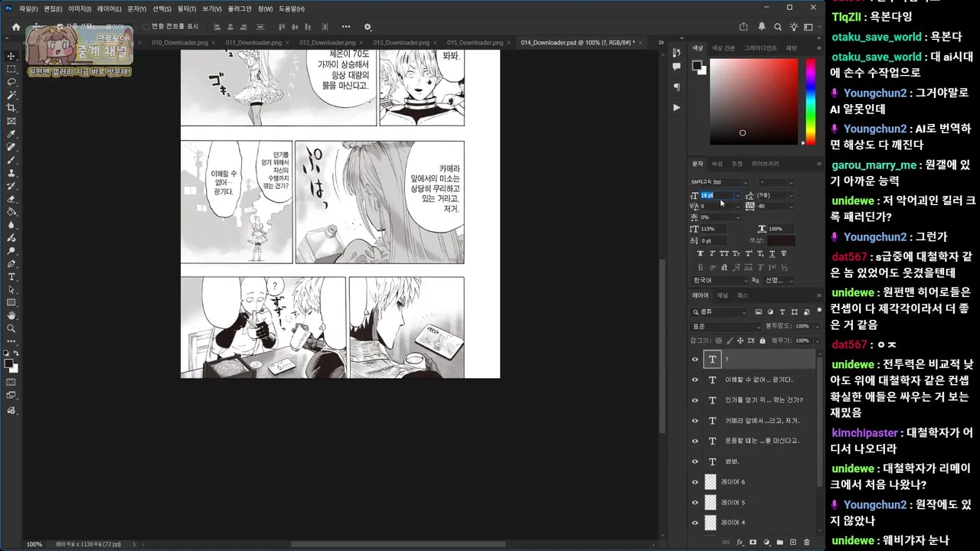
Task: Open the 파일(F) menu
Action: [28, 8]
